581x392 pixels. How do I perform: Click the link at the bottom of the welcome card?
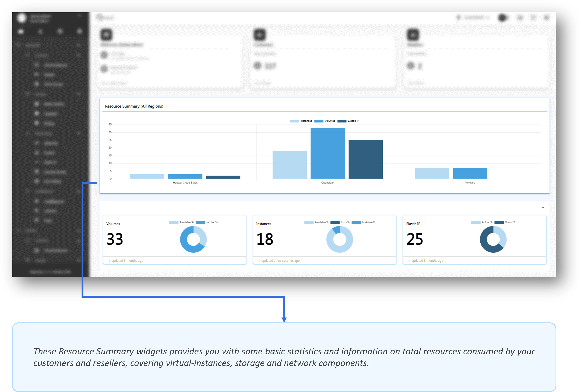(114, 83)
